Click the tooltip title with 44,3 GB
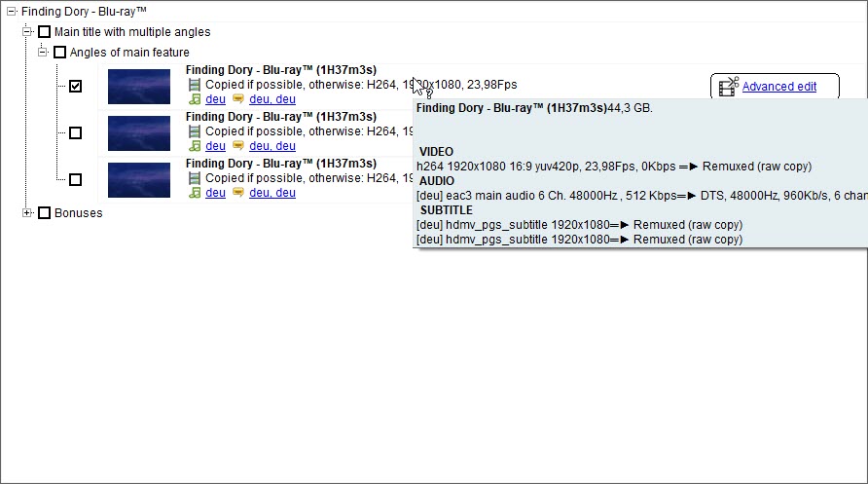This screenshot has height=484, width=868. click(x=534, y=108)
